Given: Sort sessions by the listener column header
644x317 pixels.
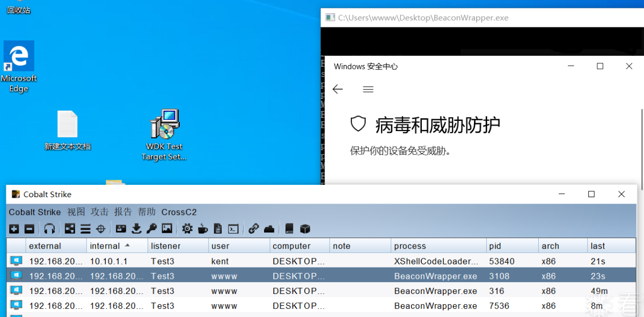Looking at the screenshot, I should pos(178,246).
